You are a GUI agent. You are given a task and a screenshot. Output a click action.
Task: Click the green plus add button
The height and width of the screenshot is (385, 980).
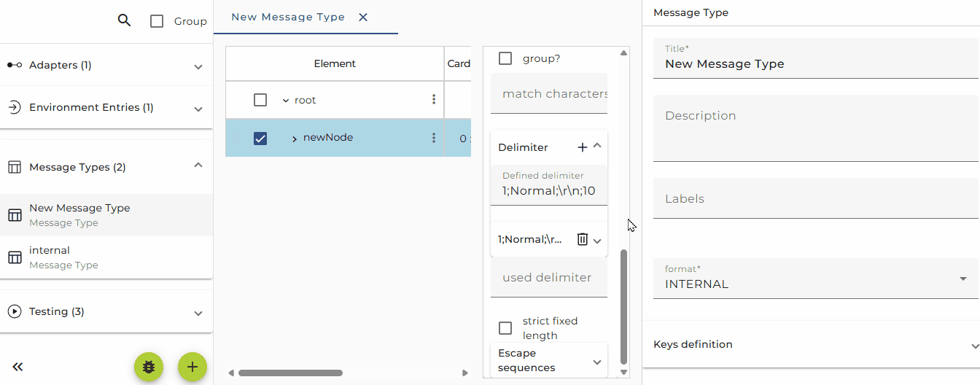pyautogui.click(x=192, y=367)
